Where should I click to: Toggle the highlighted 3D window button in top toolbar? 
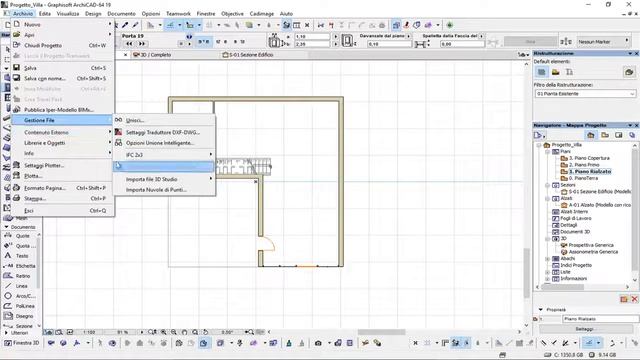[x=396, y=25]
